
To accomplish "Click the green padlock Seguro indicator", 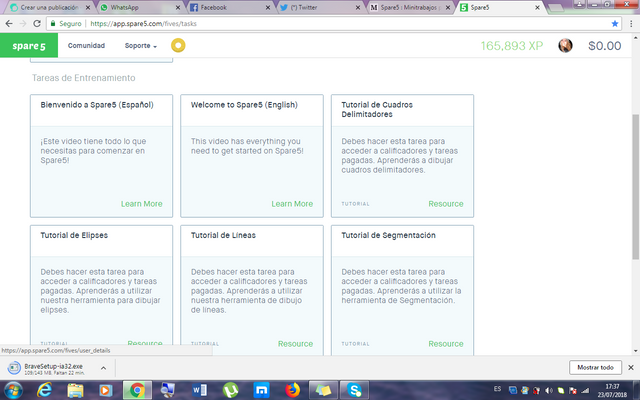I will pos(66,24).
